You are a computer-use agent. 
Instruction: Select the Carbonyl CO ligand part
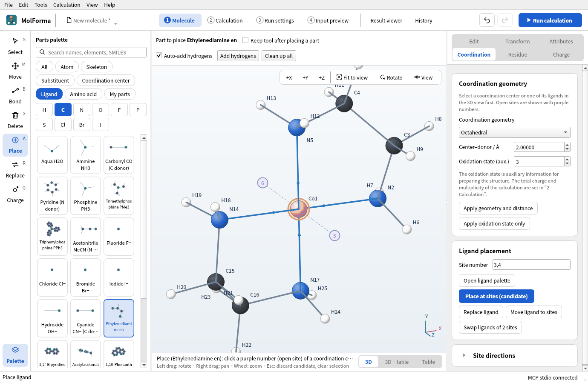pyautogui.click(x=119, y=155)
